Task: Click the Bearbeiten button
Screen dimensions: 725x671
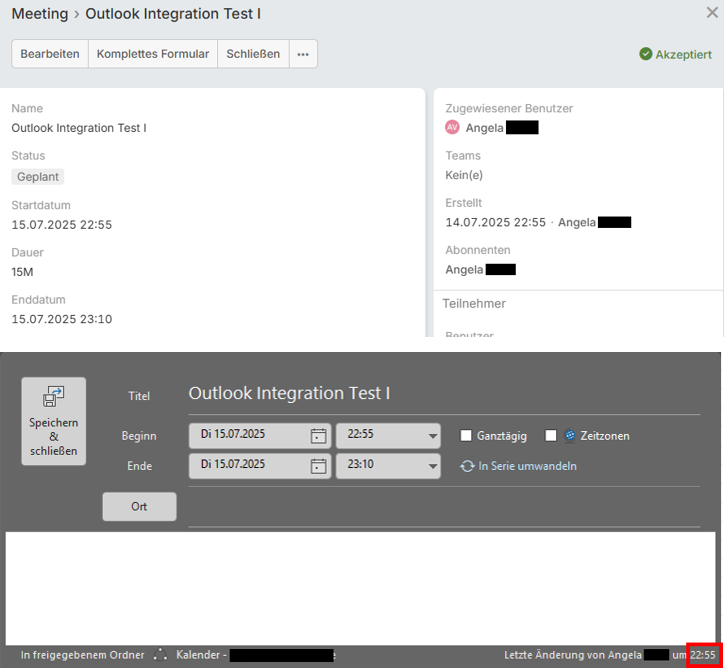Action: pyautogui.click(x=50, y=54)
